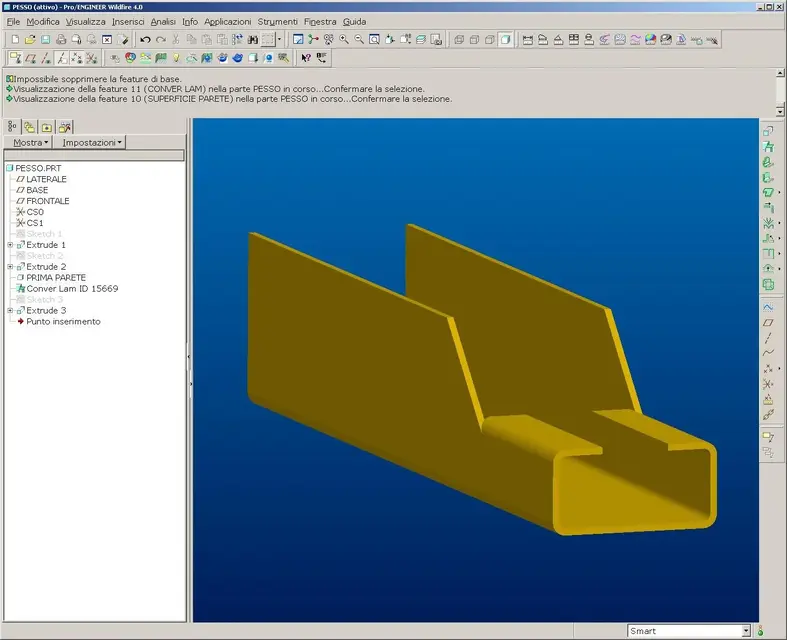Open the Analisi menu

click(163, 22)
